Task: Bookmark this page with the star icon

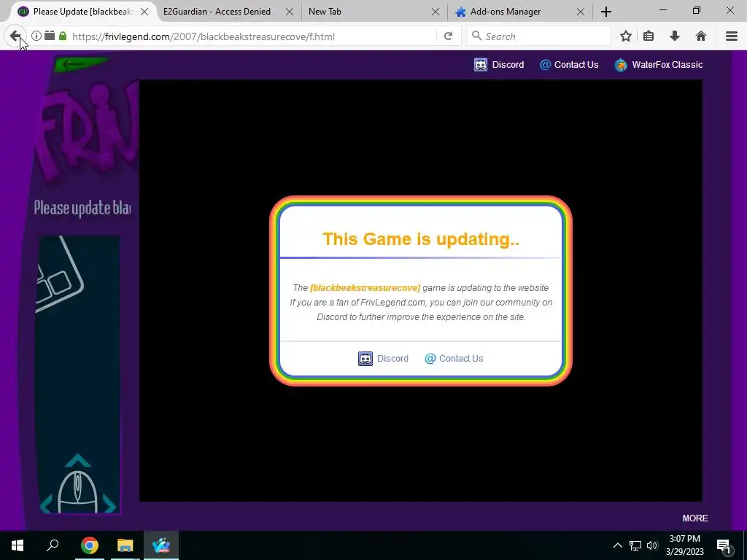Action: pos(626,36)
